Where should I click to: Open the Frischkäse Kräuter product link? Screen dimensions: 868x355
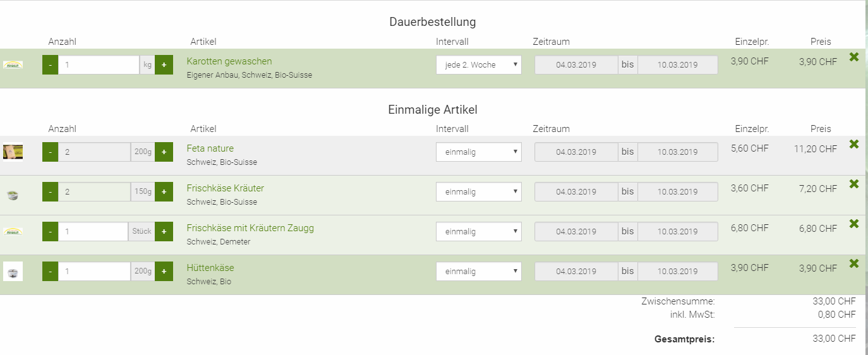226,188
